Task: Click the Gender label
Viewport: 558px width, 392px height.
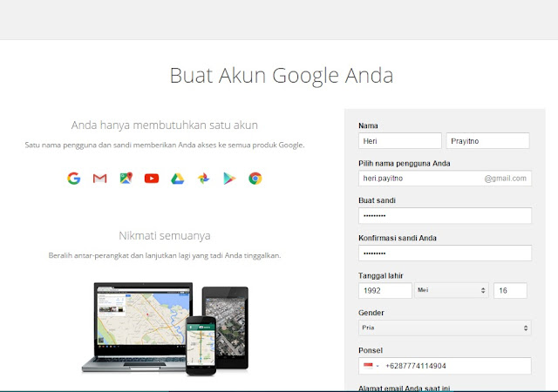Action: coord(371,313)
